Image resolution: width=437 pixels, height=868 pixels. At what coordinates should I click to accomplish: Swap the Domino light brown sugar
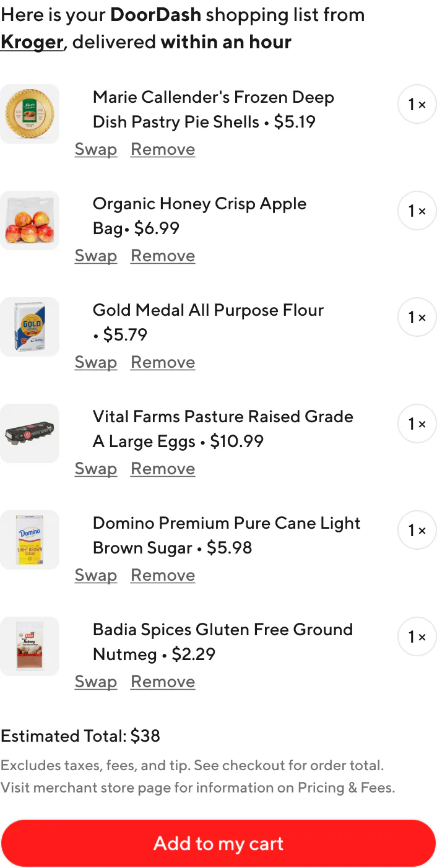[x=96, y=575]
